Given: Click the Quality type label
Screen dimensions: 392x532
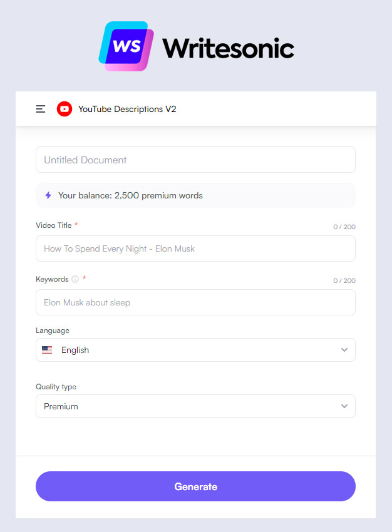Looking at the screenshot, I should click(x=56, y=387).
